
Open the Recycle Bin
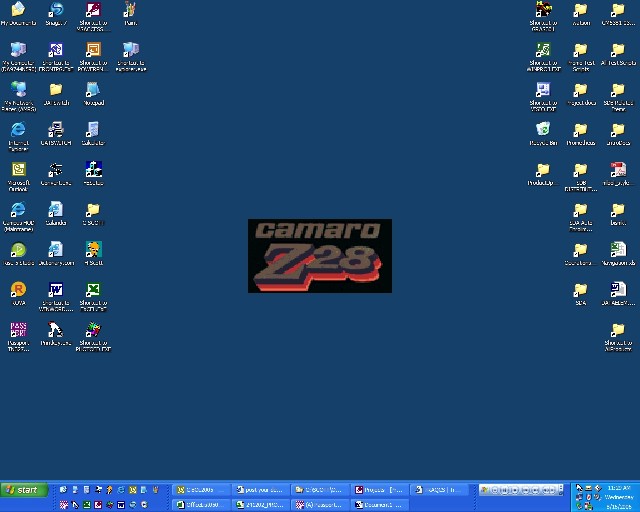point(542,130)
